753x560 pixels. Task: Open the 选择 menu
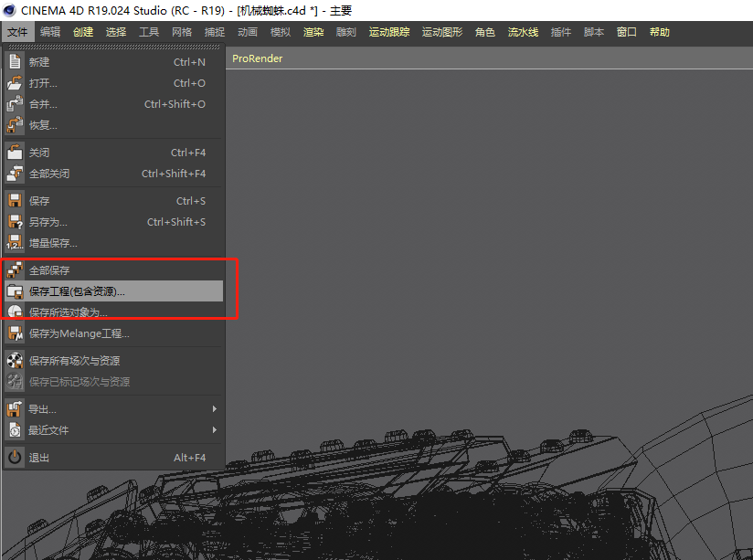116,32
